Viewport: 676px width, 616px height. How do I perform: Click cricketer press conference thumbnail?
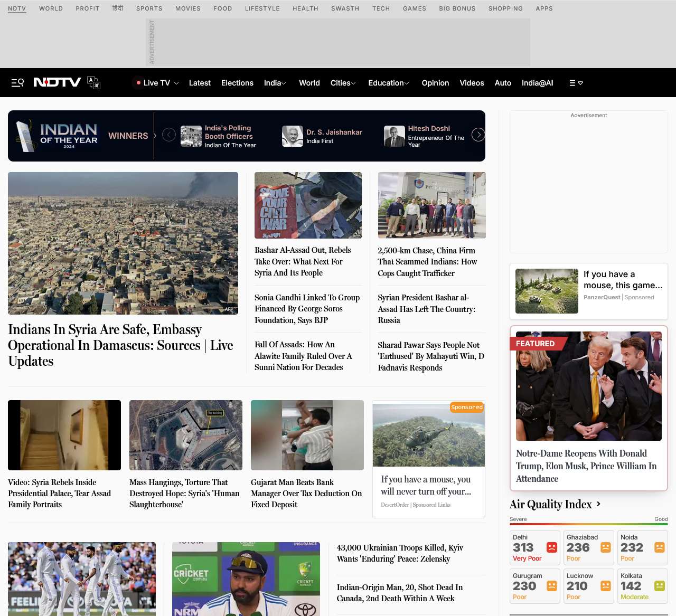[x=246, y=579]
